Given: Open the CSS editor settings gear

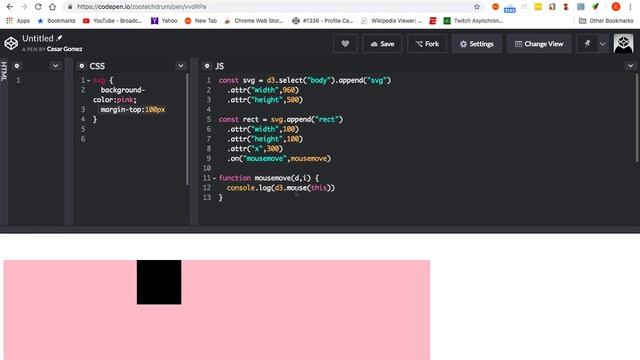Looking at the screenshot, I should click(x=82, y=66).
